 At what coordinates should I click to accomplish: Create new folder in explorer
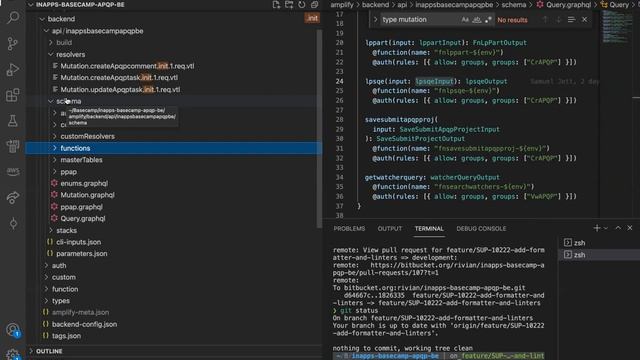tap(289, 4)
